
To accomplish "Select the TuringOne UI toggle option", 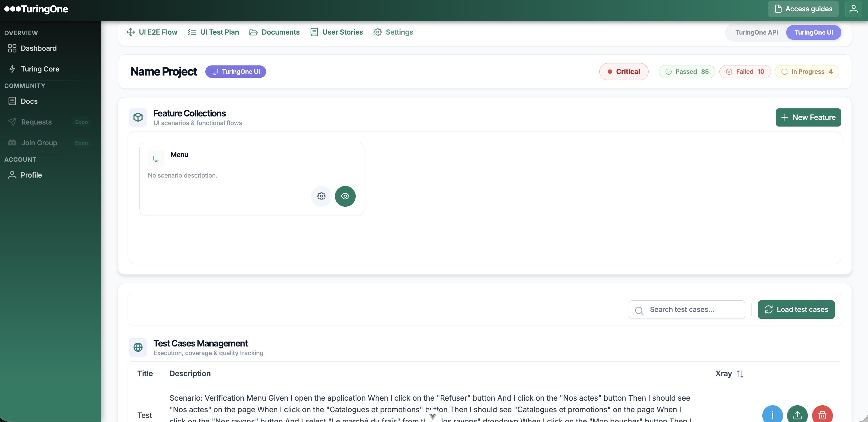I will point(813,32).
